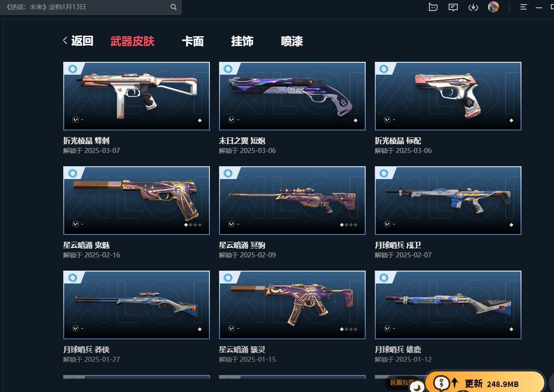Open the hamburger menu icon in title bar
Screen dimensions: 554x392
tap(523, 7)
